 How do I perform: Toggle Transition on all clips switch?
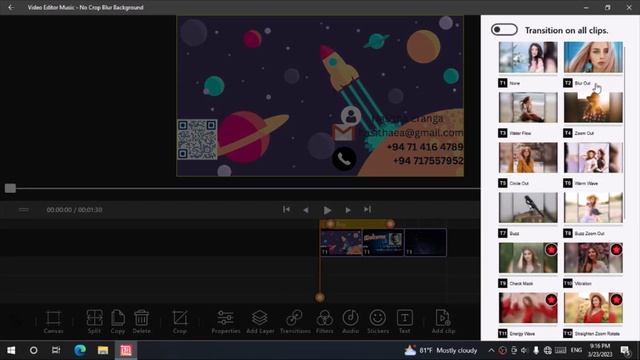click(504, 30)
